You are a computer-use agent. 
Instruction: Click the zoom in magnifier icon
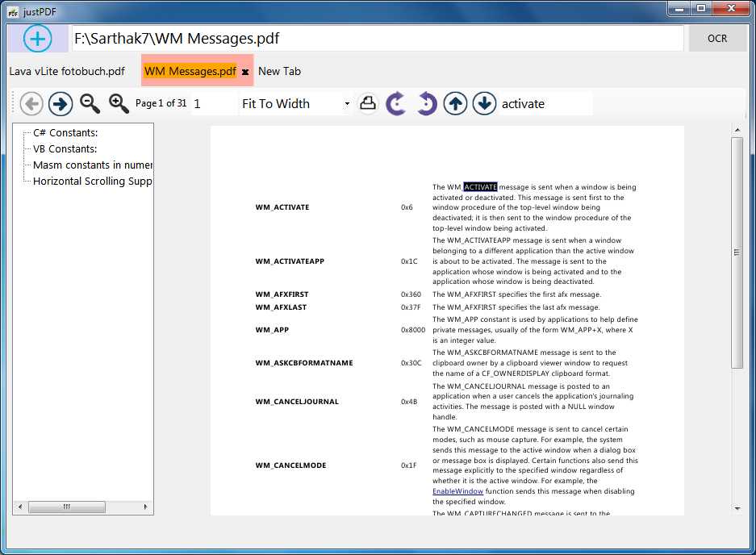pyautogui.click(x=119, y=104)
